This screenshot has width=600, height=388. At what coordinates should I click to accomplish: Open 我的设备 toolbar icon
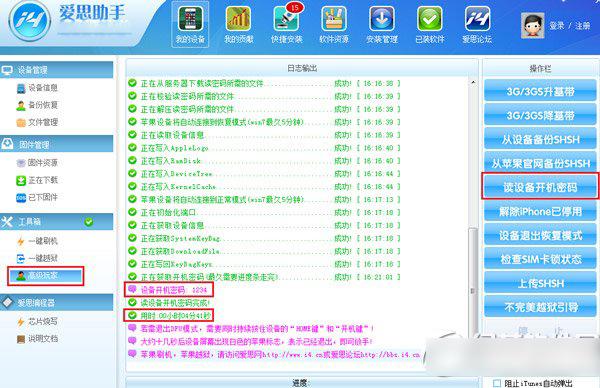coord(190,24)
